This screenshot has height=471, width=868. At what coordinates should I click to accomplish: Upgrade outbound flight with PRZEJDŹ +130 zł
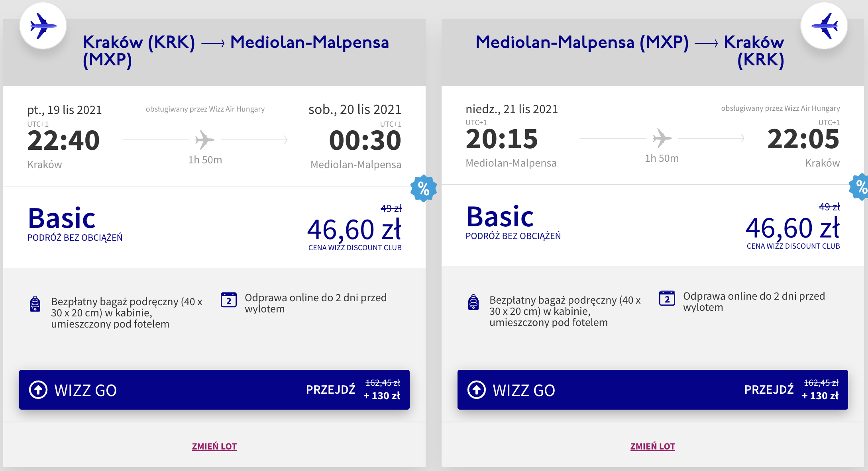353,390
